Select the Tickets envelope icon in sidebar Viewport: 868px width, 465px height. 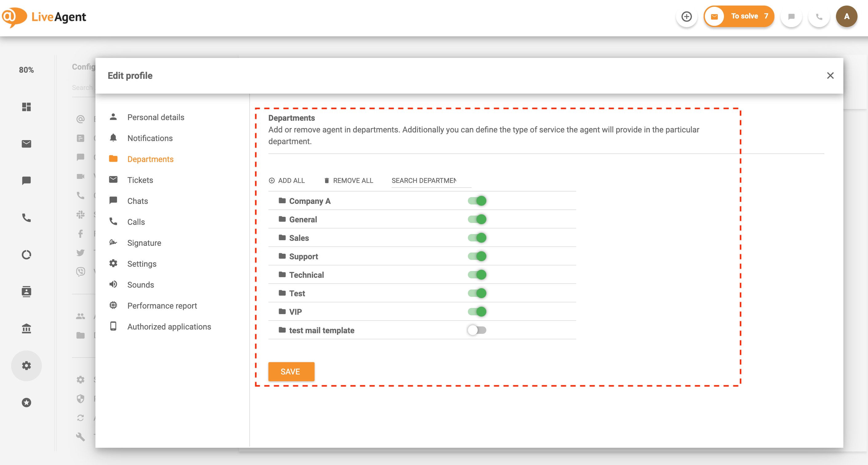click(26, 144)
